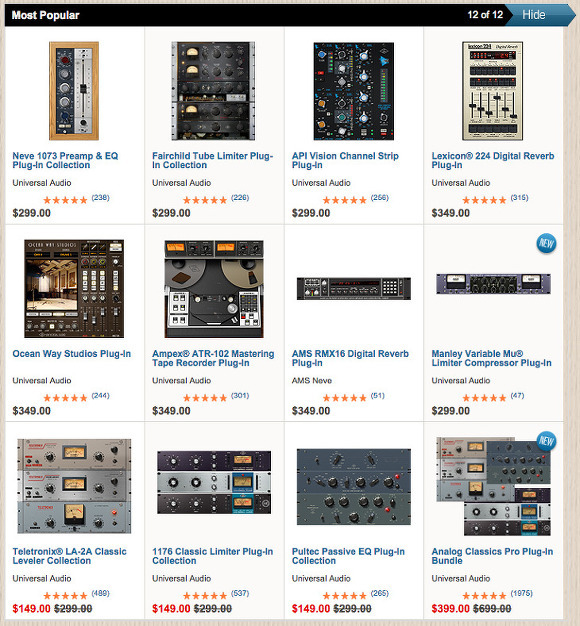
Task: Click Neve 1073 Preamp & EQ title link
Action: 65,160
